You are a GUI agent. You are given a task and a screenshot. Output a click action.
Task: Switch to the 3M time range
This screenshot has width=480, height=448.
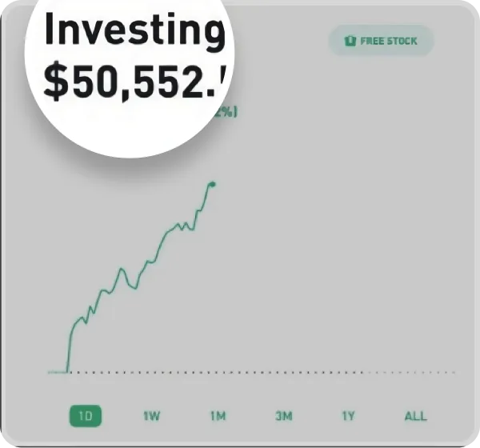(283, 416)
